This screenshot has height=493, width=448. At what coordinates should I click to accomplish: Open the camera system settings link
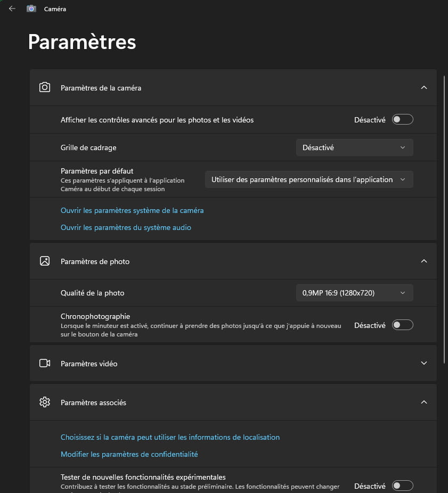[x=132, y=210]
